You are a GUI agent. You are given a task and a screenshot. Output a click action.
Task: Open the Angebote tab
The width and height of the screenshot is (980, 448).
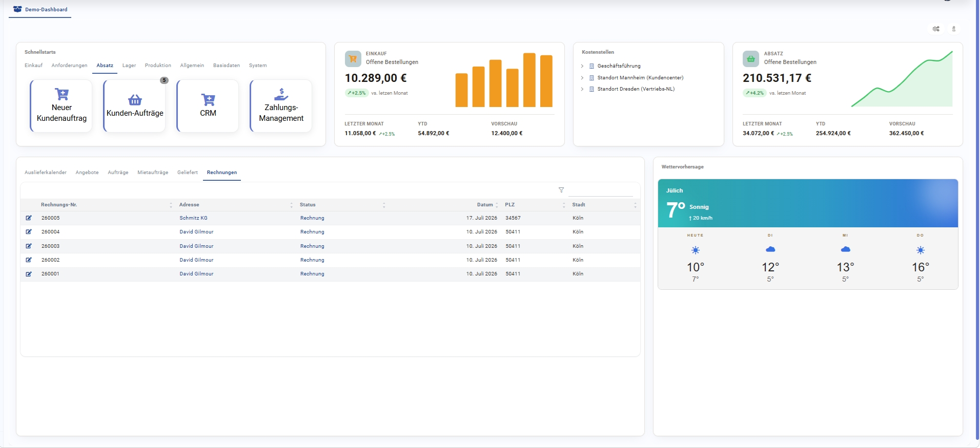[x=87, y=173]
